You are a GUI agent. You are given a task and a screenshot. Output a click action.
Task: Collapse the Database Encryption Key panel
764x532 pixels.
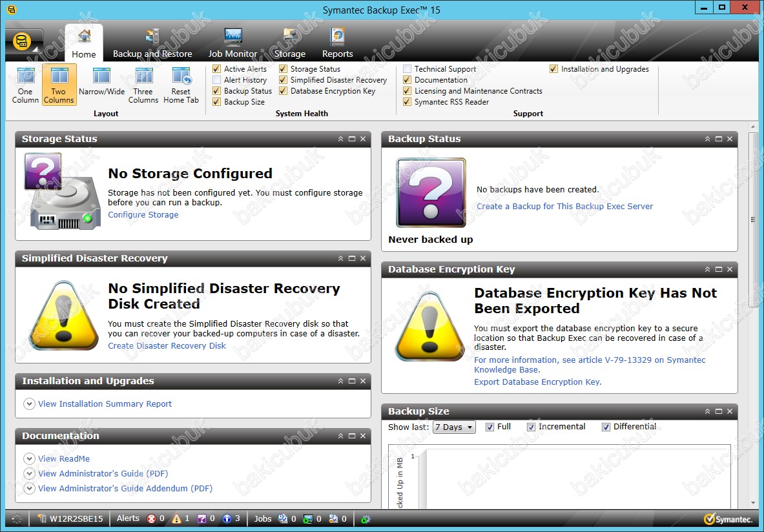tap(707, 269)
